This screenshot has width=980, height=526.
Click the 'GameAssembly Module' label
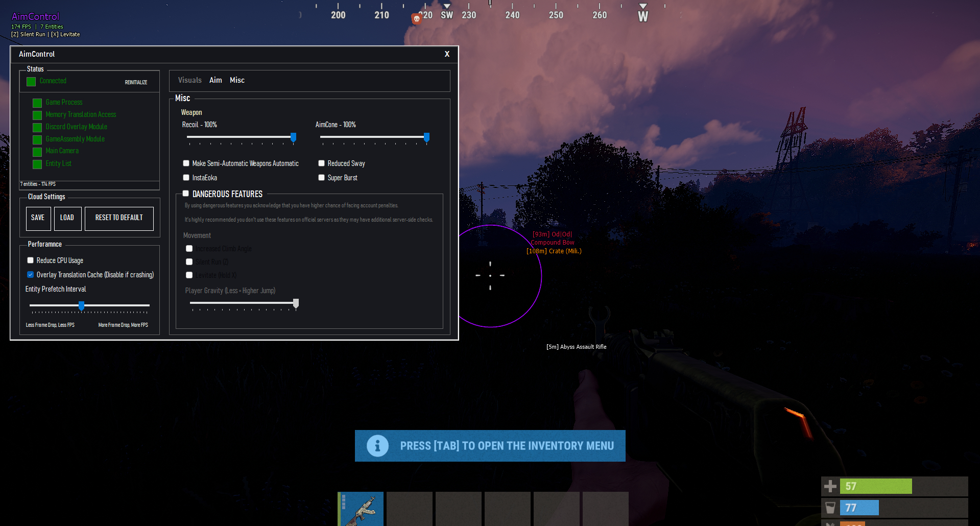pos(75,139)
